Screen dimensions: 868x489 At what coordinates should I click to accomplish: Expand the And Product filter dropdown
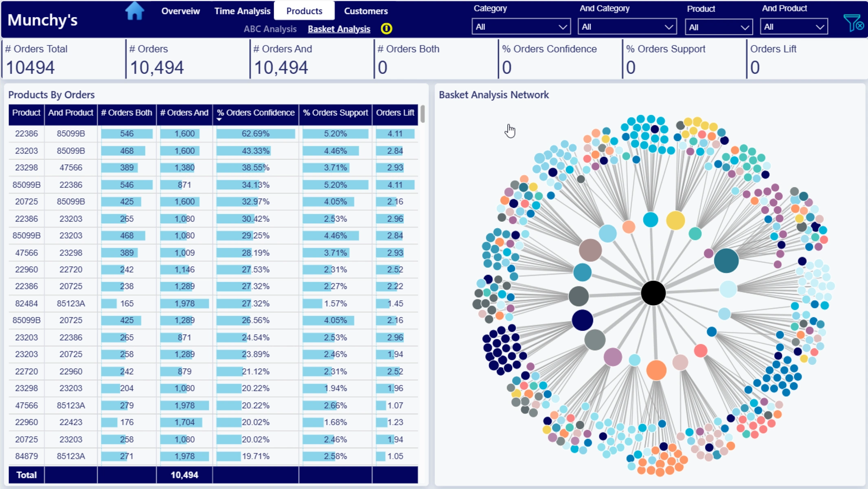pos(793,27)
